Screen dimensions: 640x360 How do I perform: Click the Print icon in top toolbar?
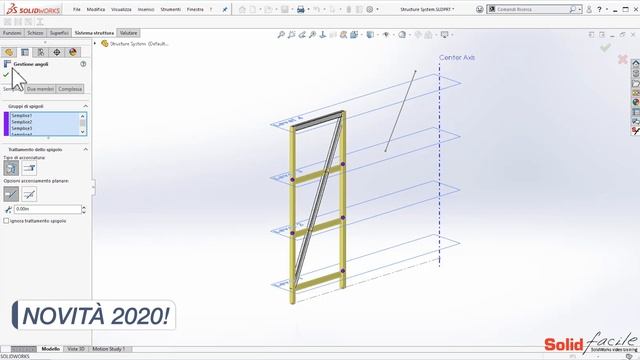[x=301, y=9]
